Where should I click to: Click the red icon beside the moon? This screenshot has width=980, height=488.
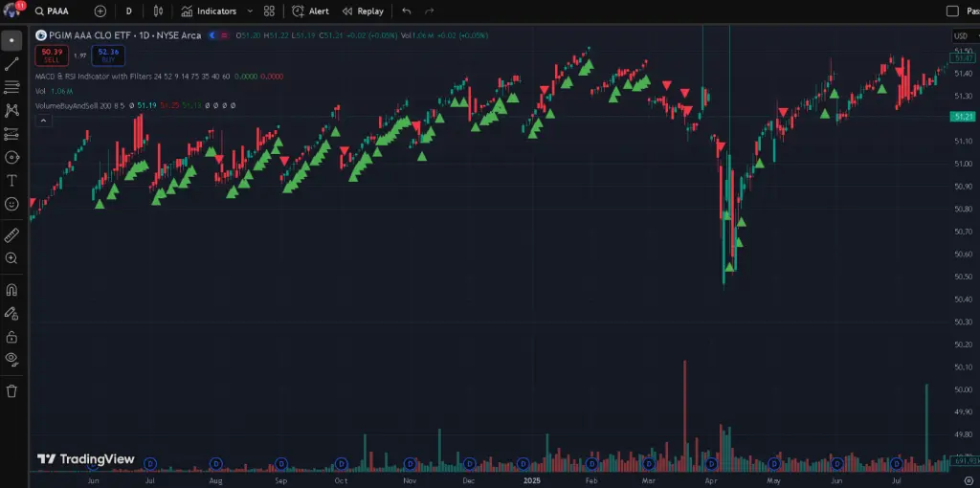click(224, 35)
